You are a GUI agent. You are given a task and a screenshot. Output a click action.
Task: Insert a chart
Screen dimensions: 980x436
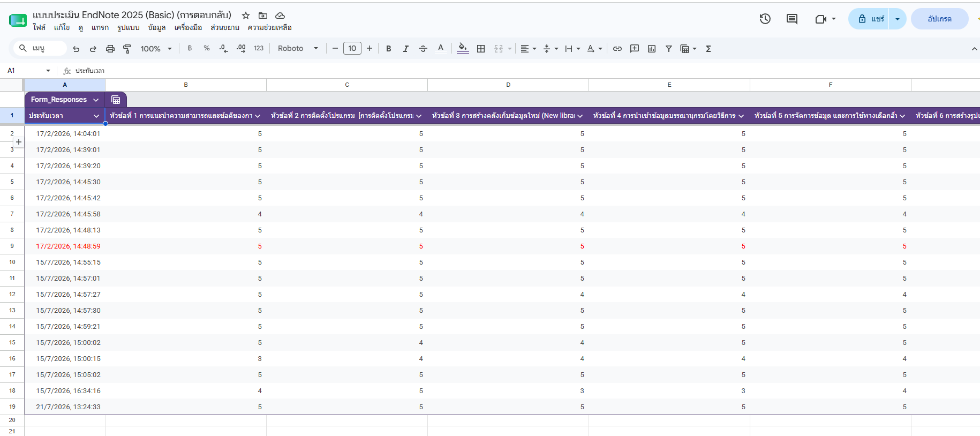[x=652, y=49]
